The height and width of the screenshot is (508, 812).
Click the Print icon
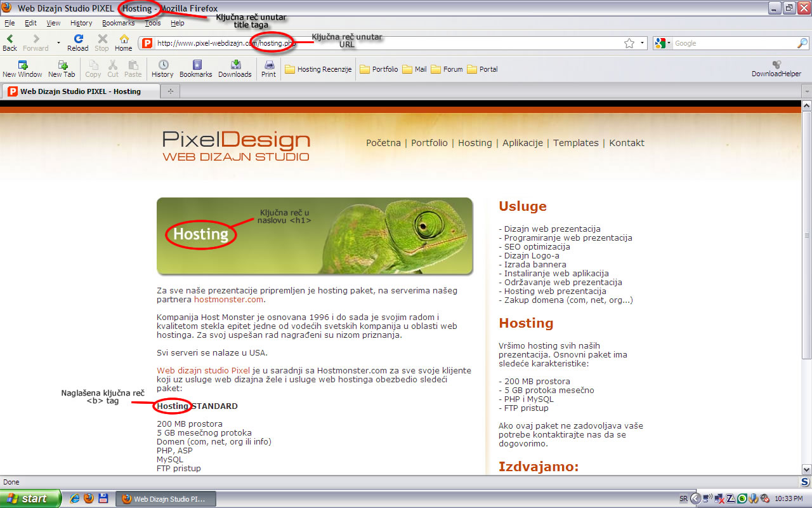click(x=268, y=66)
